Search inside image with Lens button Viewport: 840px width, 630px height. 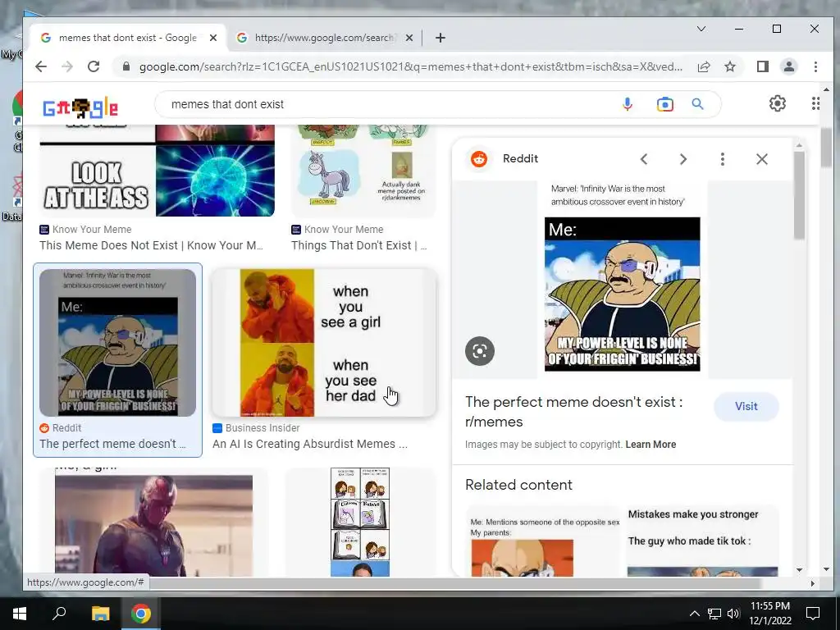pos(479,351)
